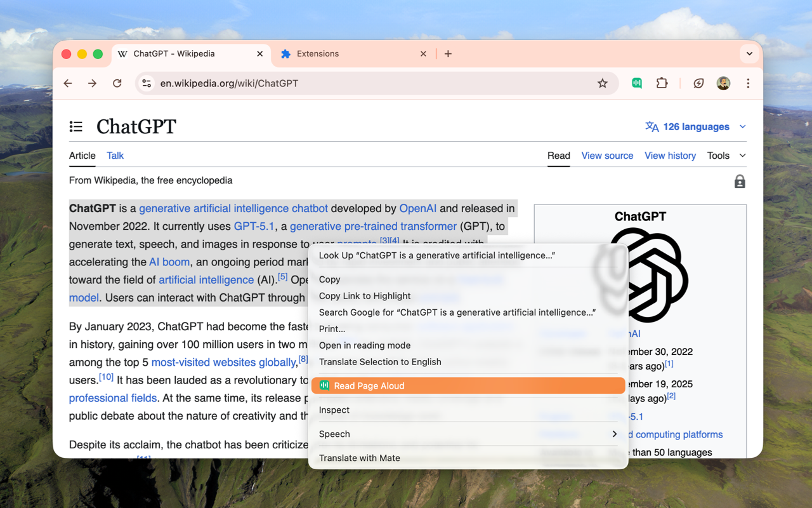Open View history
This screenshot has height=508, width=812.
[x=670, y=156]
